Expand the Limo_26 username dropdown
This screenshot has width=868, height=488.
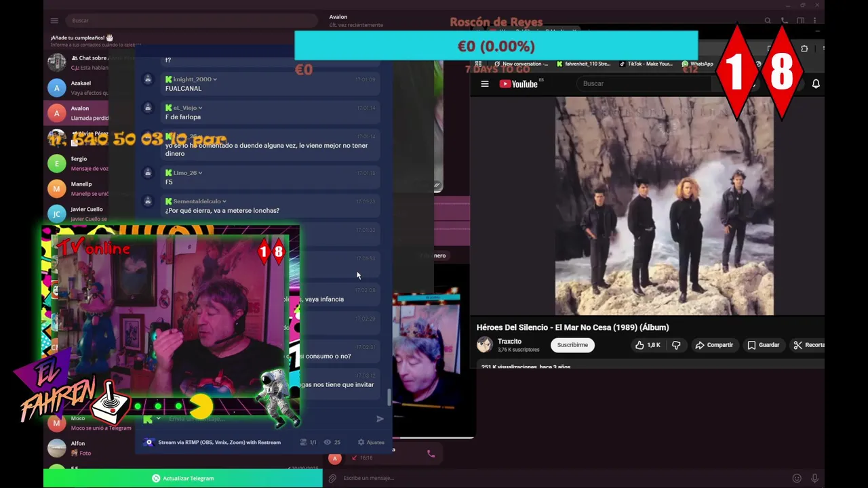pos(201,173)
